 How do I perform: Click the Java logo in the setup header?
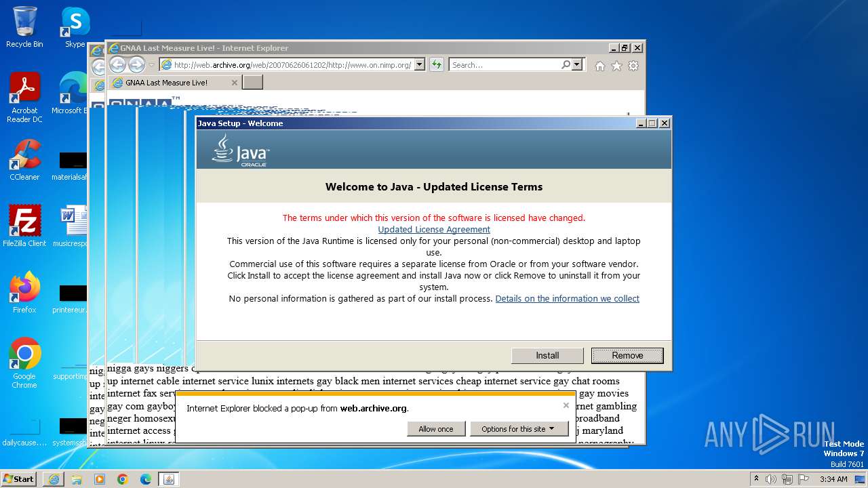(x=240, y=150)
